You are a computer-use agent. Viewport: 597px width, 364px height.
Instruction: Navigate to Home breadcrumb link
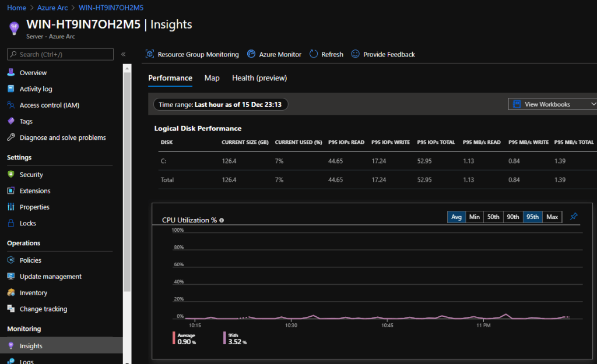tap(16, 8)
